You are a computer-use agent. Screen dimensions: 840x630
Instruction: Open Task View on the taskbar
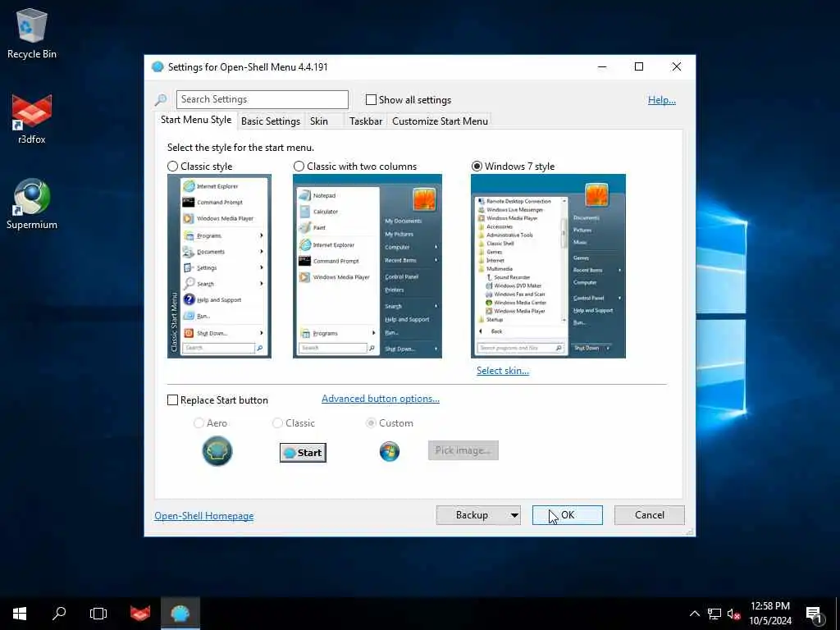(x=98, y=614)
